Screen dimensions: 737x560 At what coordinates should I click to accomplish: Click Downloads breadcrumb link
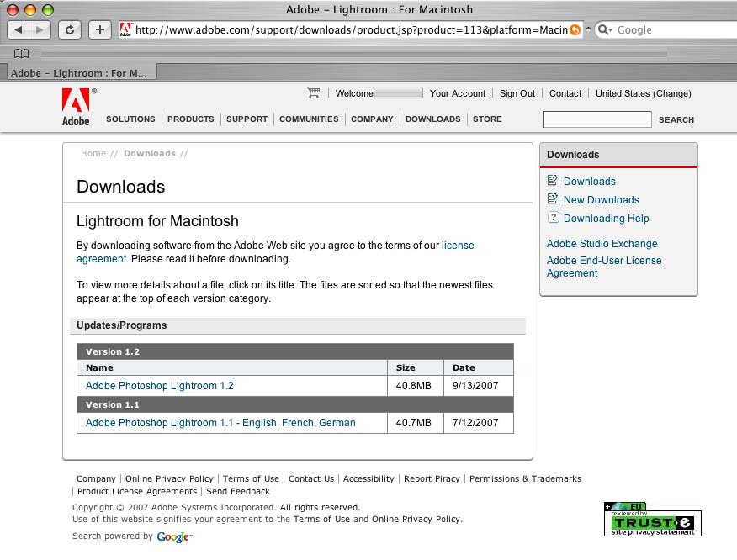pyautogui.click(x=150, y=153)
